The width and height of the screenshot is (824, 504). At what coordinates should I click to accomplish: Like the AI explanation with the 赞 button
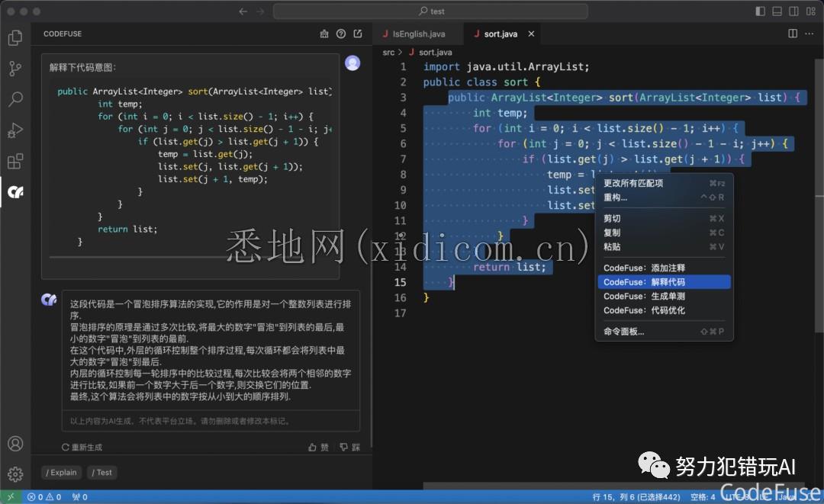(318, 448)
